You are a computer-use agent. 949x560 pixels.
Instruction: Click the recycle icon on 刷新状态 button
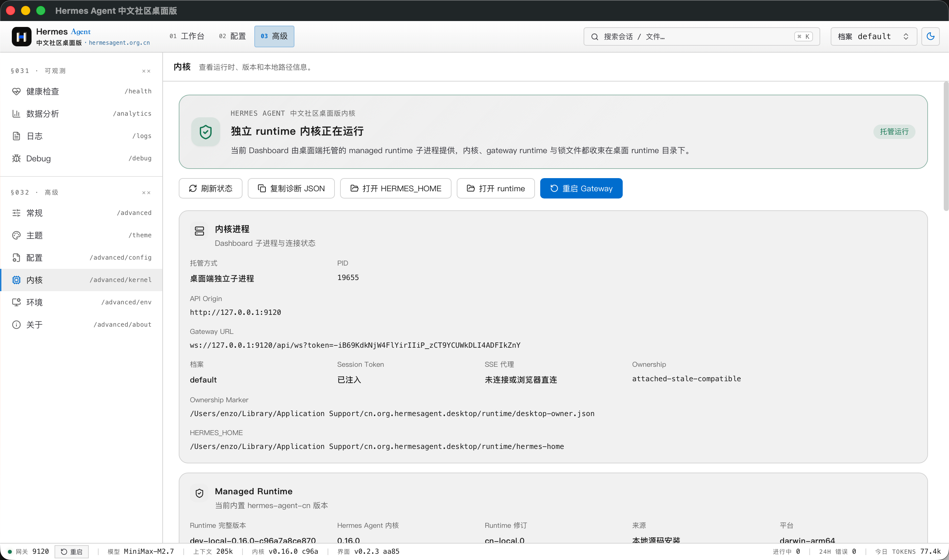tap(193, 188)
